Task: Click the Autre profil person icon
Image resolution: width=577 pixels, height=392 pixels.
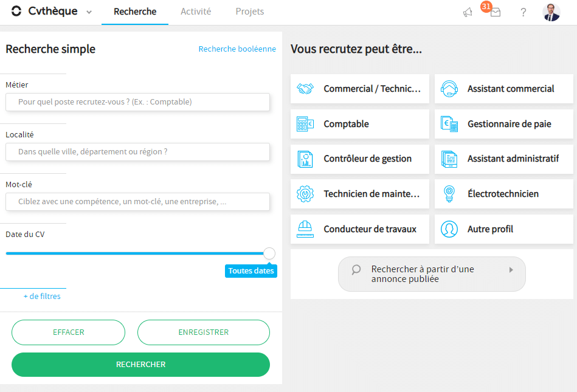Action: pyautogui.click(x=449, y=229)
